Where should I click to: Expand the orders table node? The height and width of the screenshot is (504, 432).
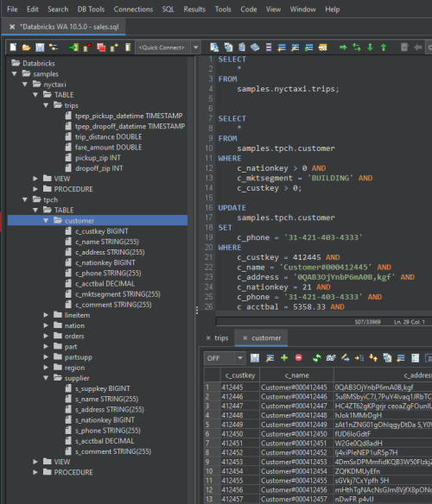point(46,337)
